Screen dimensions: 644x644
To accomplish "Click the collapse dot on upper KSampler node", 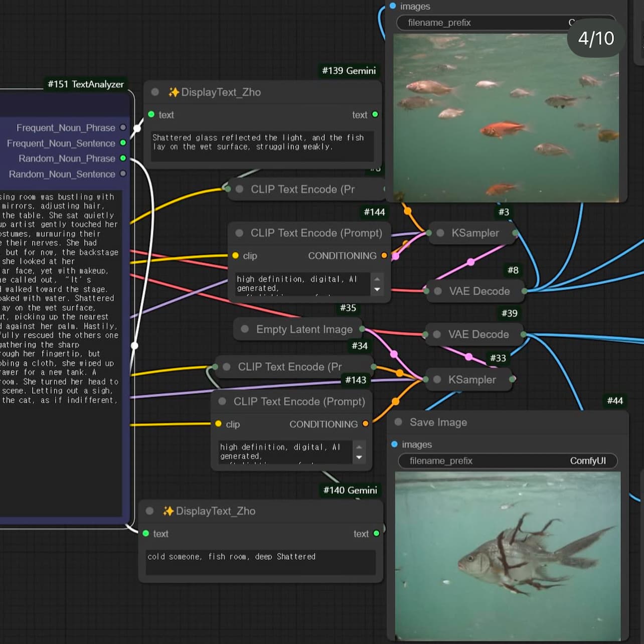I will pos(440,233).
